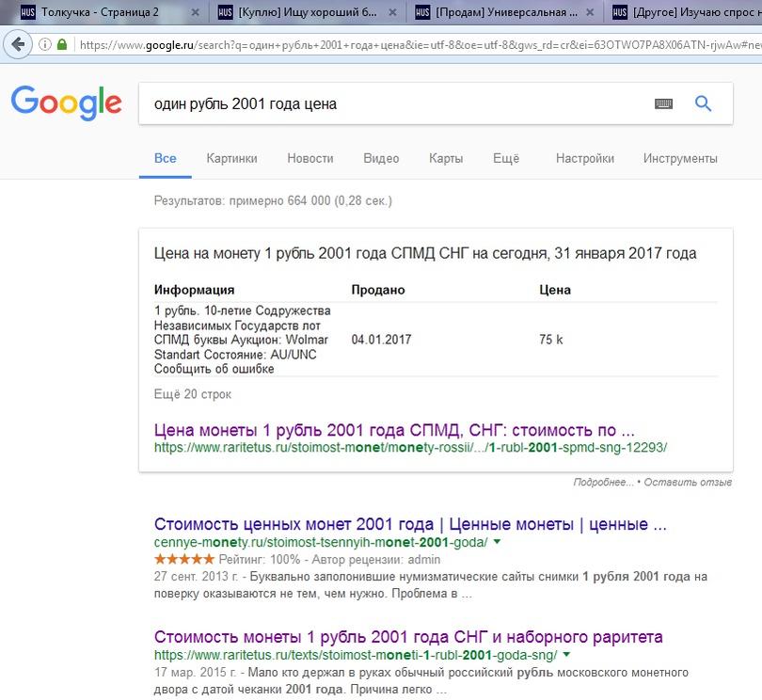Viewport: 762px width, 700px height.
Task: Click the price cell '75 k'
Action: (550, 340)
